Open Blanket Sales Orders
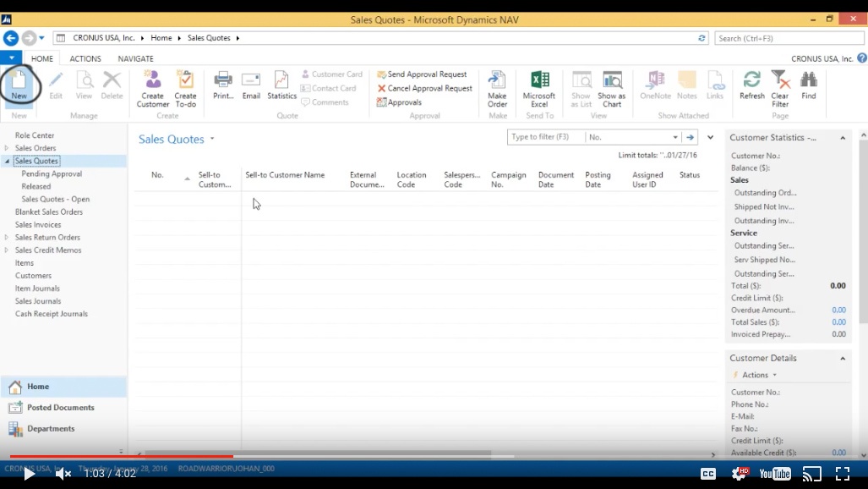The height and width of the screenshot is (489, 868). click(x=49, y=212)
